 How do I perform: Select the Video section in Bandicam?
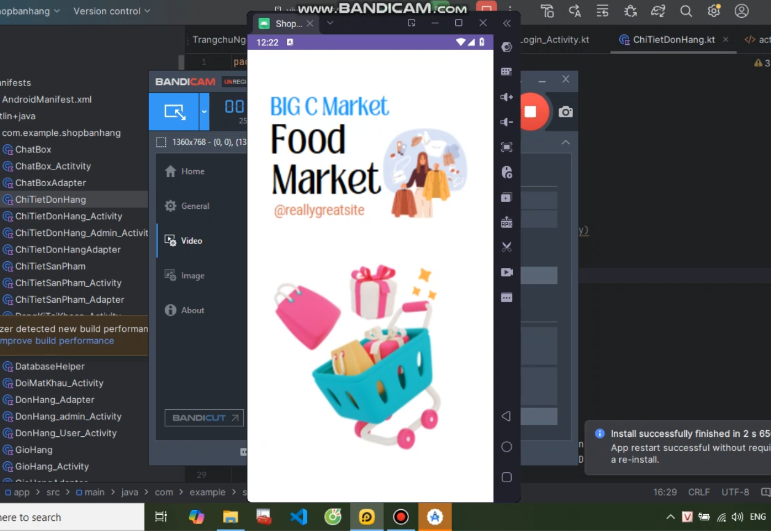click(x=183, y=241)
